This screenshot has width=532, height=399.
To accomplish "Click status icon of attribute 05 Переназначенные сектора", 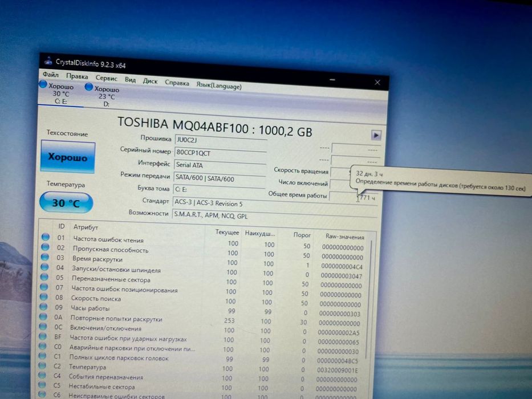I will pyautogui.click(x=44, y=276).
